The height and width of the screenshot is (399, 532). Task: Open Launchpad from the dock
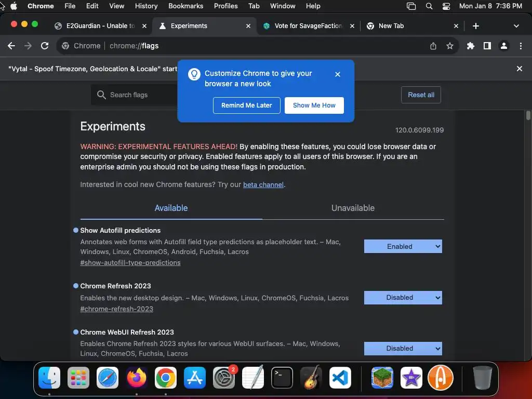point(78,378)
